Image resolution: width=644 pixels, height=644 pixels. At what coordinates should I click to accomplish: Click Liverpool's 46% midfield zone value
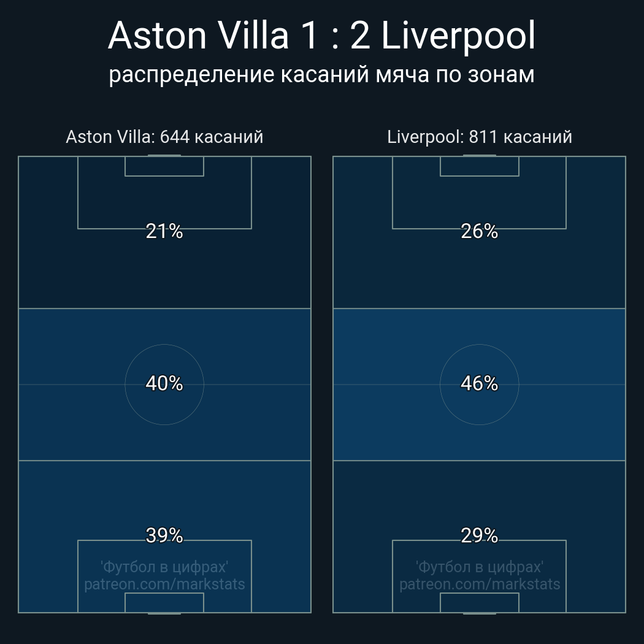tap(479, 383)
